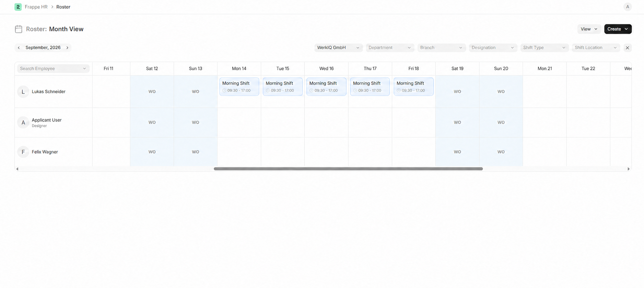Image resolution: width=644 pixels, height=288 pixels.
Task: Click Felix Wagner's empty Wed 16 cell
Action: [326, 152]
